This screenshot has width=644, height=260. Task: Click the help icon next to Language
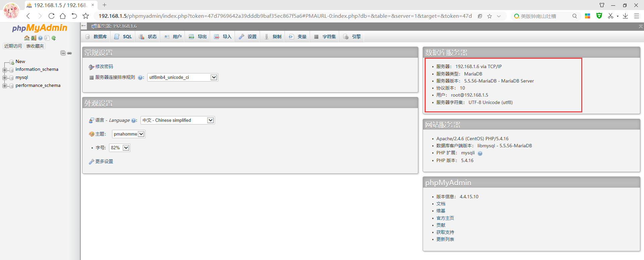[133, 120]
